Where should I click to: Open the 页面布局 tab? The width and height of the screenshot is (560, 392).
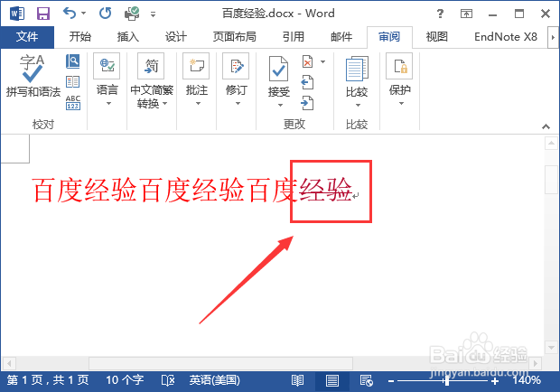tap(234, 37)
